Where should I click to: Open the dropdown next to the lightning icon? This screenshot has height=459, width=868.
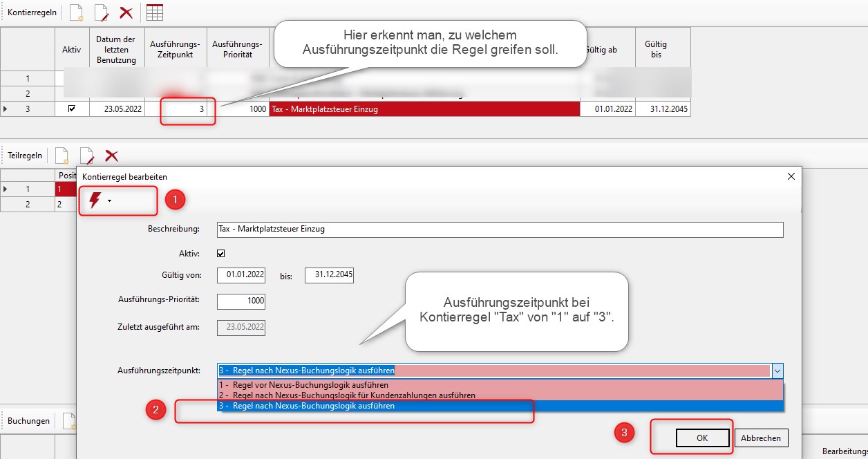[110, 200]
